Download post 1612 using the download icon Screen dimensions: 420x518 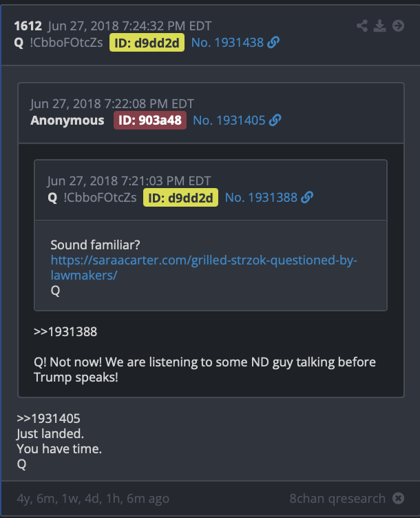tap(379, 25)
